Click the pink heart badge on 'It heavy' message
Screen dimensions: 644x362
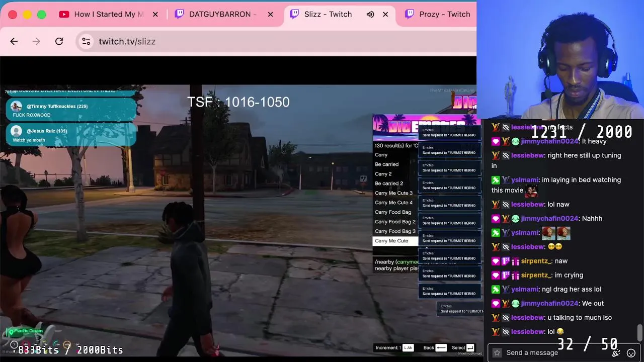click(x=496, y=141)
